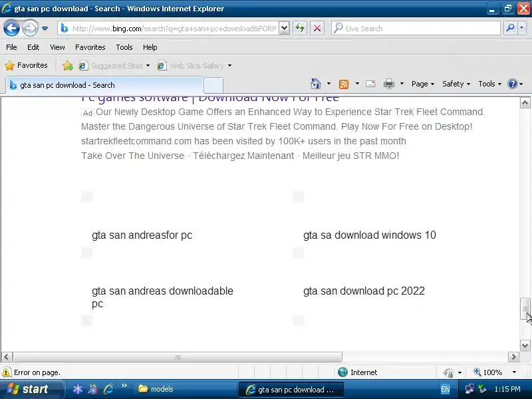Open the PC games software ad link

[210, 99]
